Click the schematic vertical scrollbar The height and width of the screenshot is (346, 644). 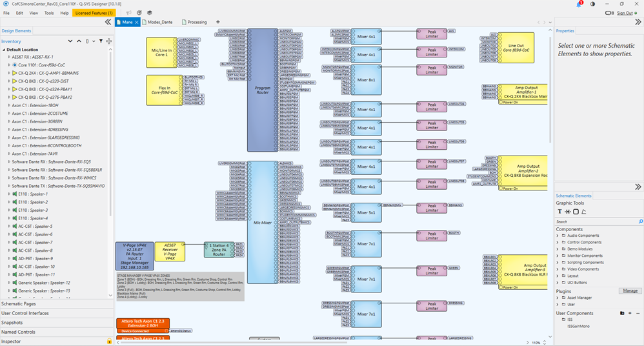[x=550, y=88]
